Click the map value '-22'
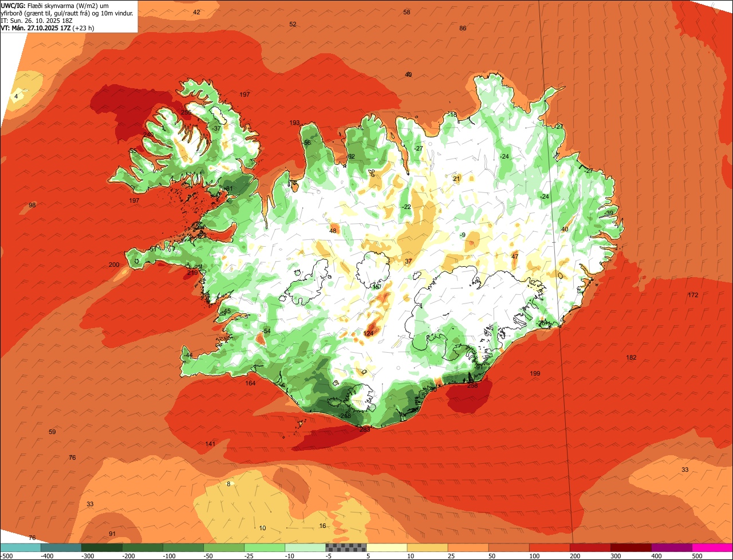Viewport: 733px width, 560px height. pyautogui.click(x=406, y=207)
